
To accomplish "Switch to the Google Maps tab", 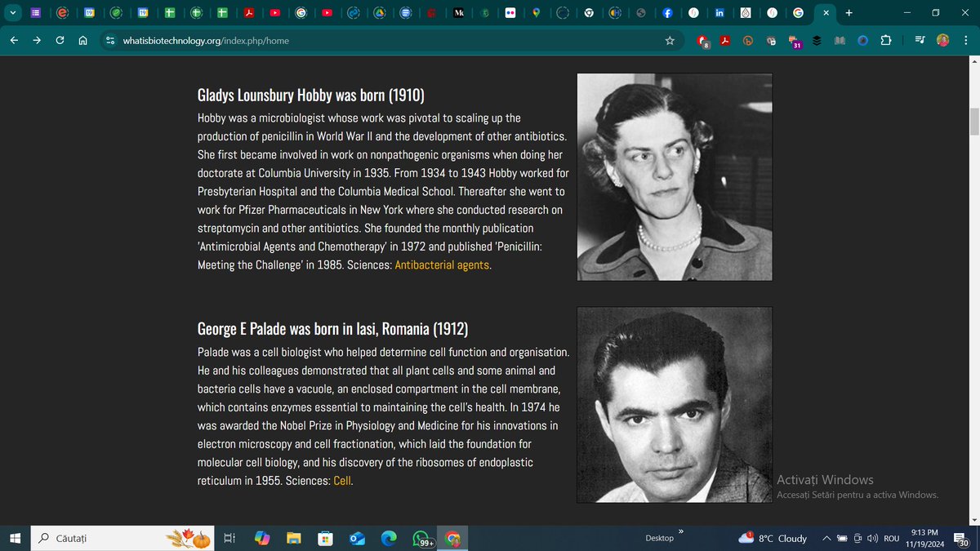I will [537, 13].
